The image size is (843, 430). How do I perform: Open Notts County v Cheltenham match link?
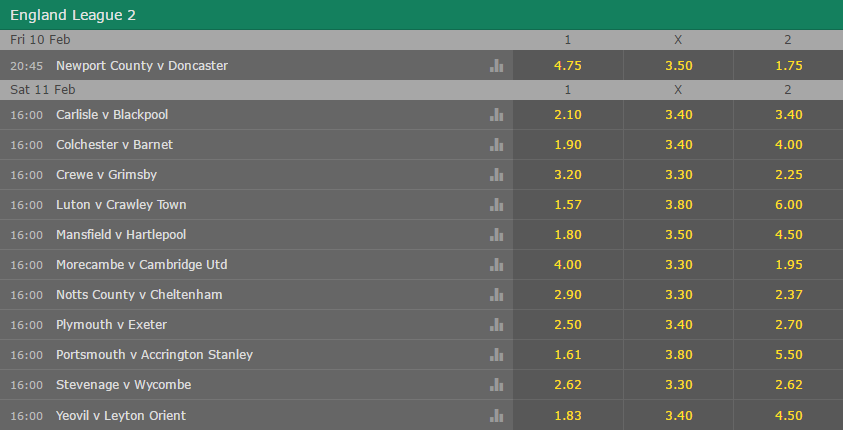coord(139,295)
